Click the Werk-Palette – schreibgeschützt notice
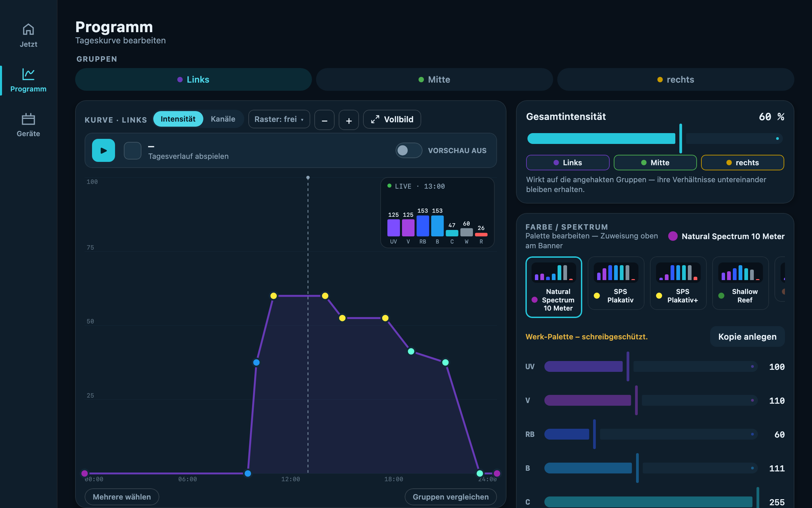 (x=586, y=337)
